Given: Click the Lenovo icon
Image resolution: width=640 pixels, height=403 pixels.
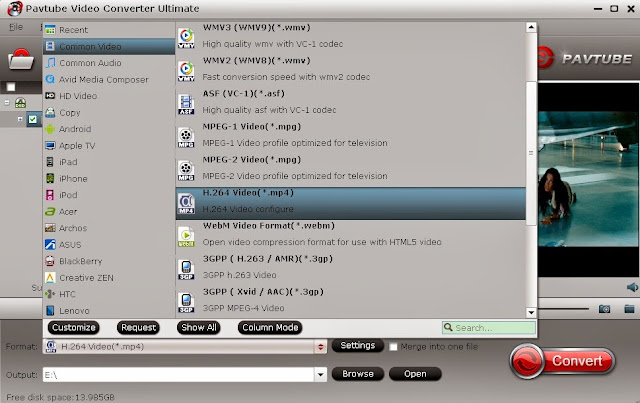Looking at the screenshot, I should coord(50,310).
